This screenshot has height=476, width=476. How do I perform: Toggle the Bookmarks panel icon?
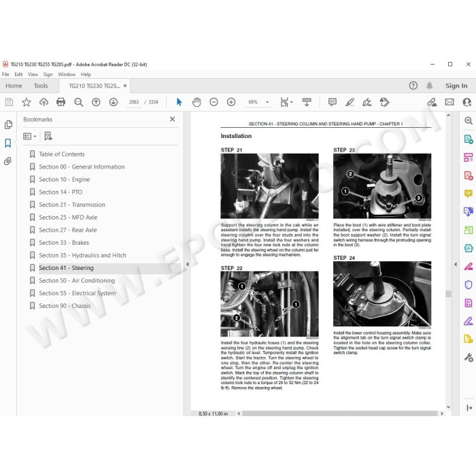8,143
